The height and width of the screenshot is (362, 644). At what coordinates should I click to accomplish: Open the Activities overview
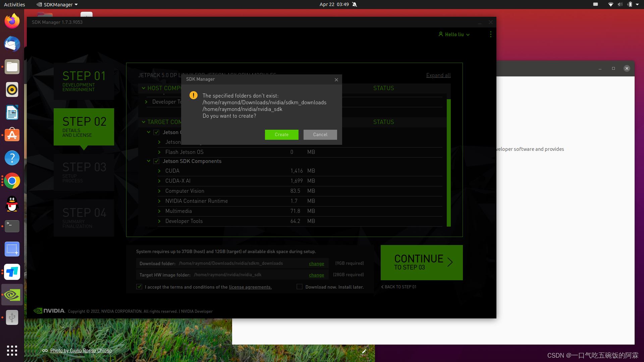click(14, 4)
